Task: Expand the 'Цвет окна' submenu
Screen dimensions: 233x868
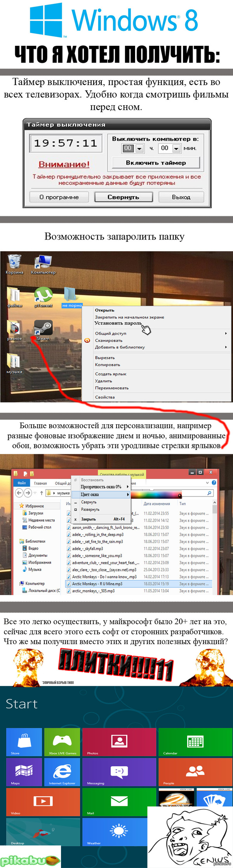Action: (128, 495)
